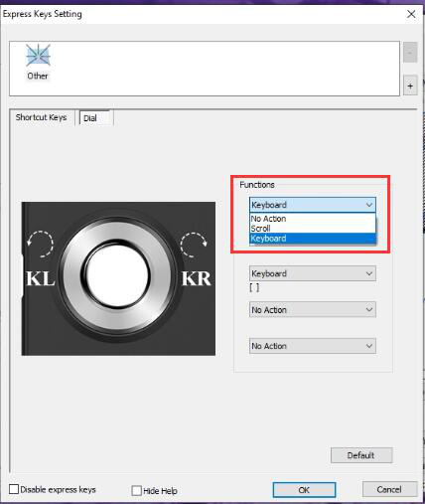The image size is (425, 504).
Task: Toggle the Hide Help checkbox
Action: tap(136, 490)
